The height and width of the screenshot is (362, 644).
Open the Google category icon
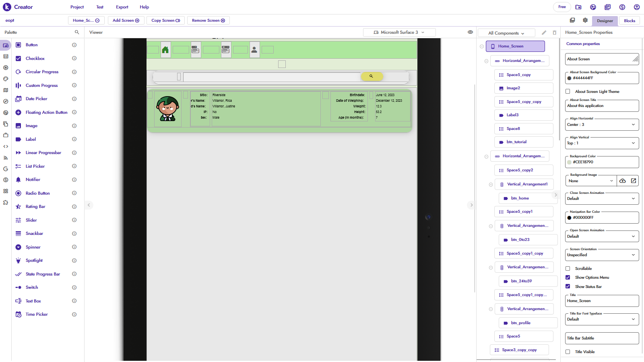[6, 169]
